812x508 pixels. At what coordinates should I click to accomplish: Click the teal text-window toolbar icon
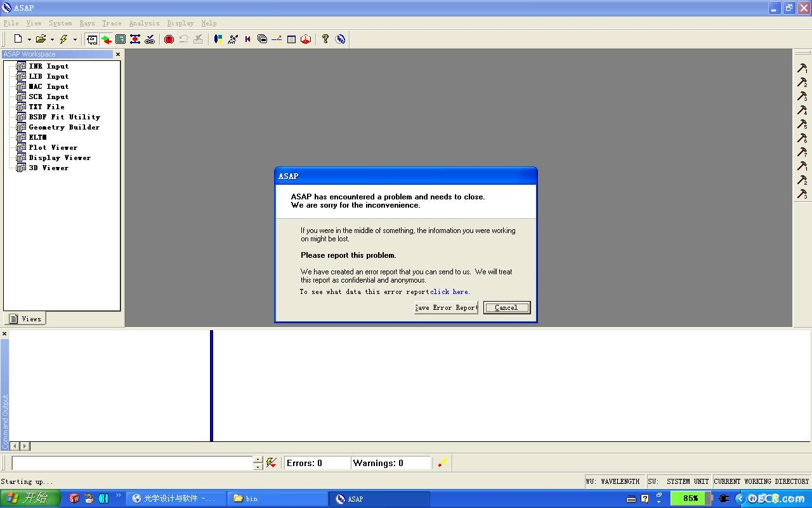(121, 39)
